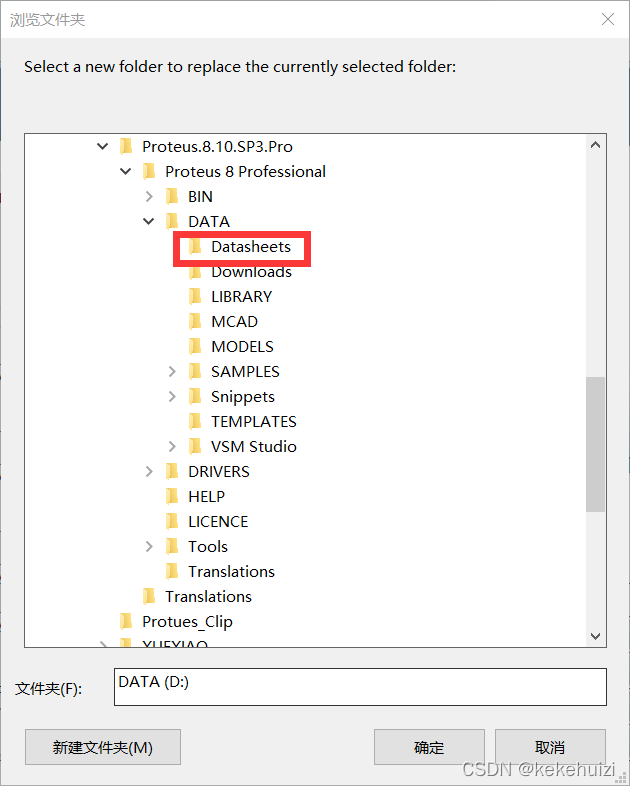Click the folder tree scrollbar down arrow

[595, 636]
